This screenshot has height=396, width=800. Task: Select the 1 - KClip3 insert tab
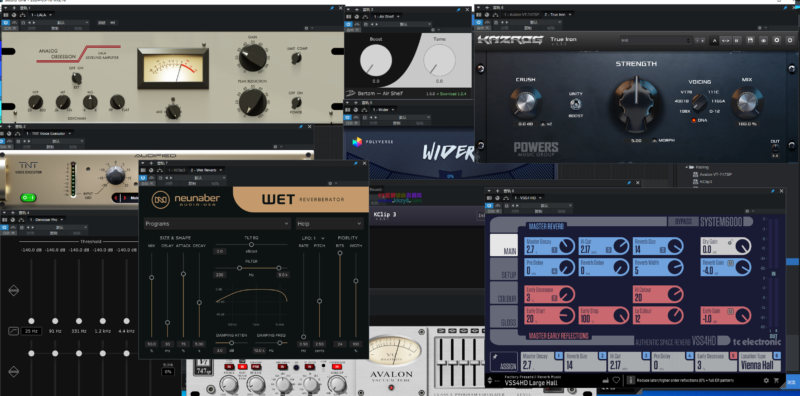pos(177,170)
